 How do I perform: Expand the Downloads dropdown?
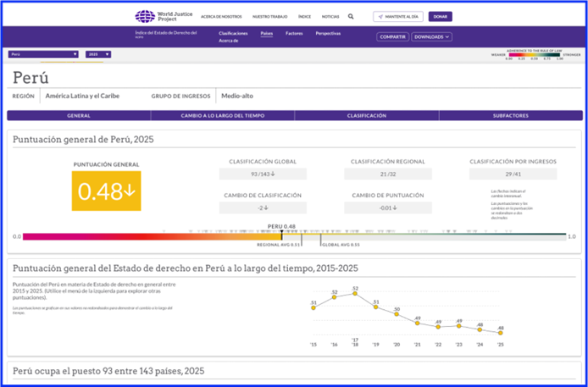[x=432, y=36]
